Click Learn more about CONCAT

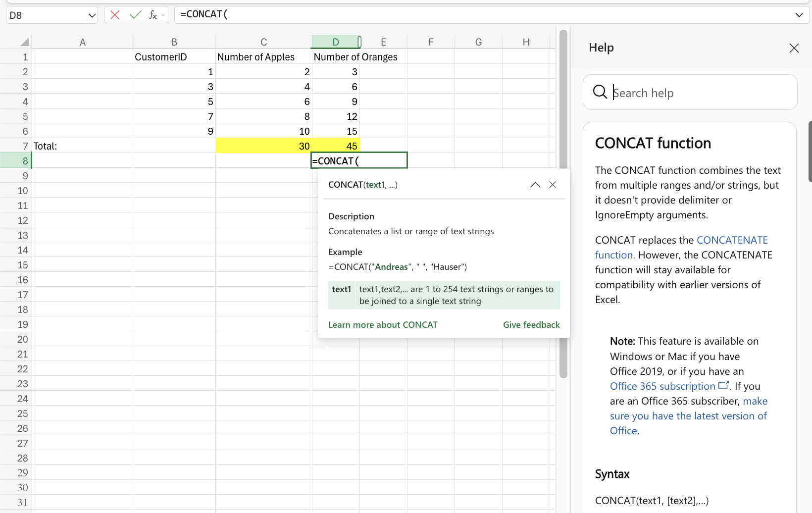point(383,324)
